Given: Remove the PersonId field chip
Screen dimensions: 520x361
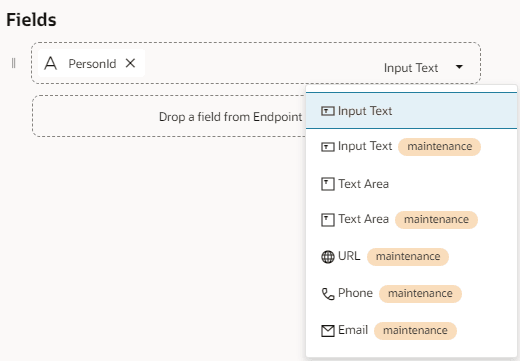Looking at the screenshot, I should [130, 63].
